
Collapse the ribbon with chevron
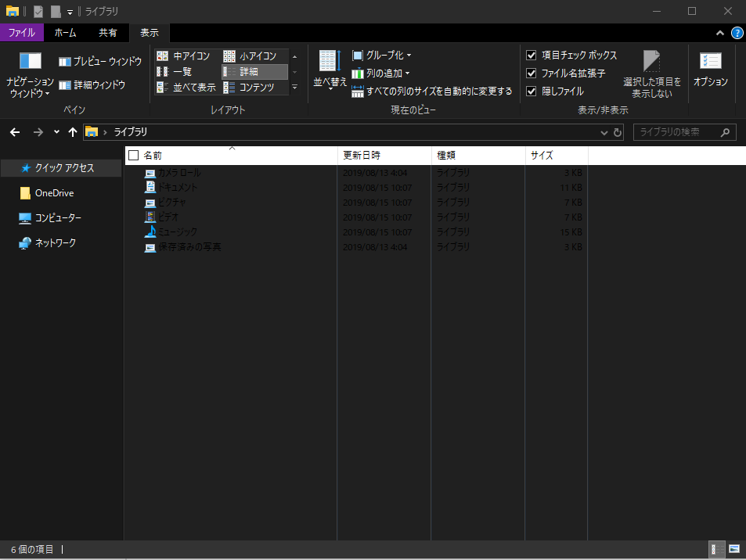720,33
